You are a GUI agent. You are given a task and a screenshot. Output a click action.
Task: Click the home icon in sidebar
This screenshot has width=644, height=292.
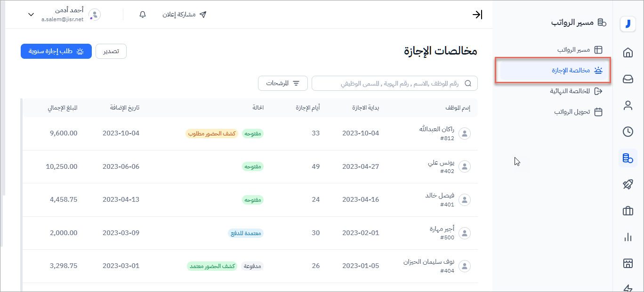point(628,53)
